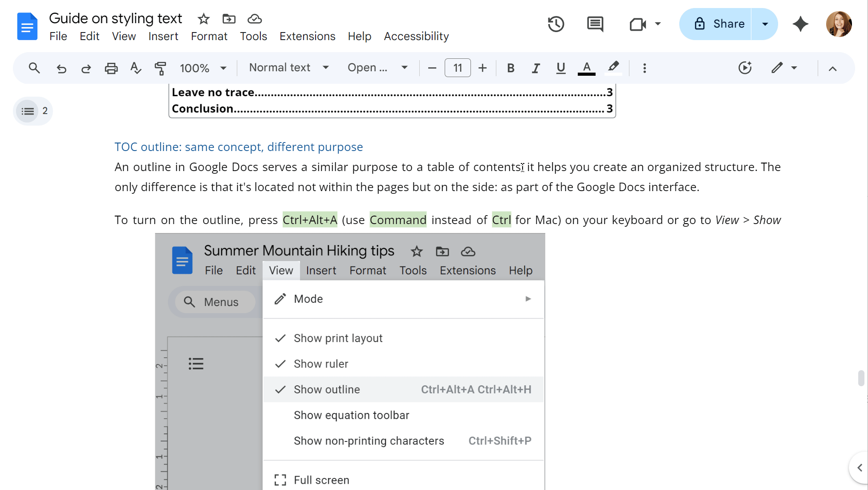The height and width of the screenshot is (490, 868).
Task: Collapse the menus with the up chevron
Action: (x=833, y=69)
